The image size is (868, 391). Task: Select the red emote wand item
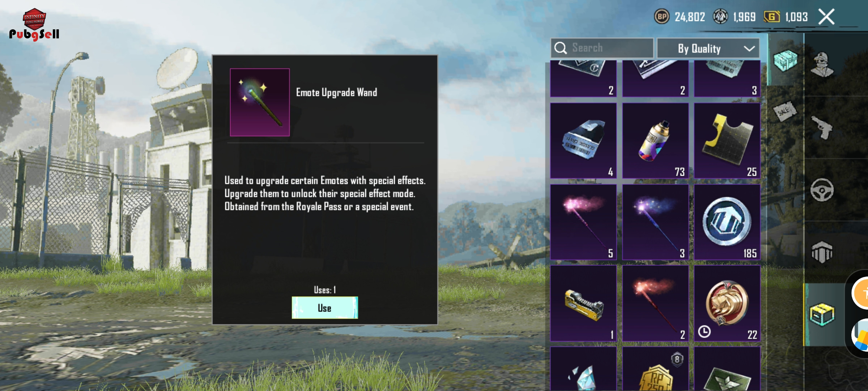click(x=655, y=303)
